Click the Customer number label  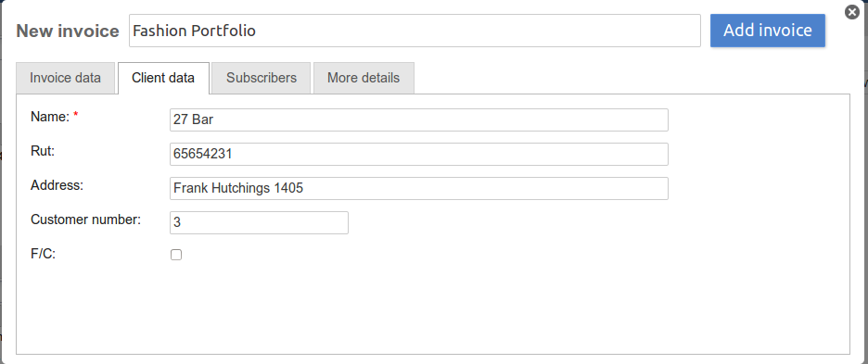pos(86,220)
